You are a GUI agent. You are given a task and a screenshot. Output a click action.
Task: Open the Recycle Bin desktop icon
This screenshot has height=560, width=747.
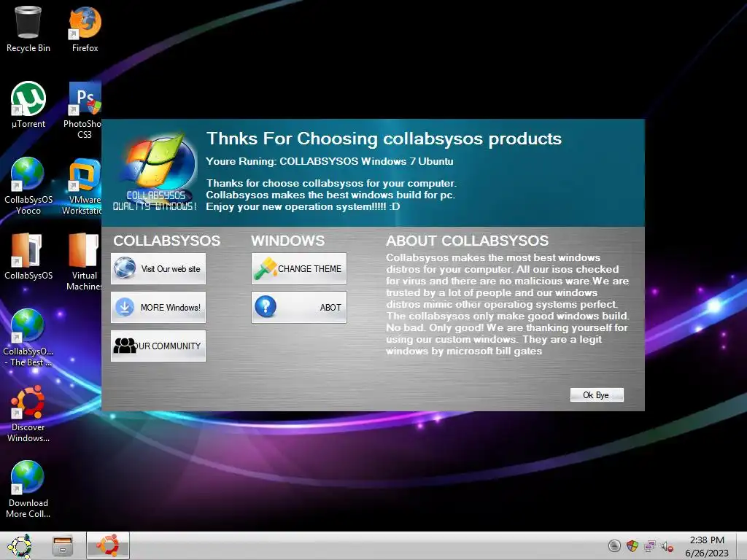click(28, 28)
